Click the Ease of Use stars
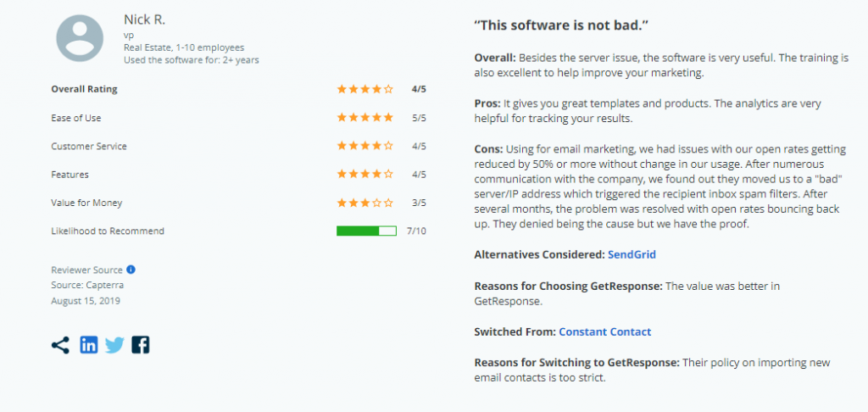 tap(365, 118)
